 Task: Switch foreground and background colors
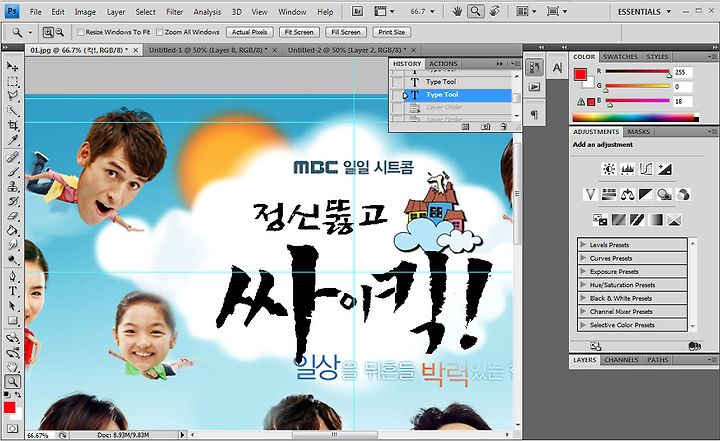(17, 395)
